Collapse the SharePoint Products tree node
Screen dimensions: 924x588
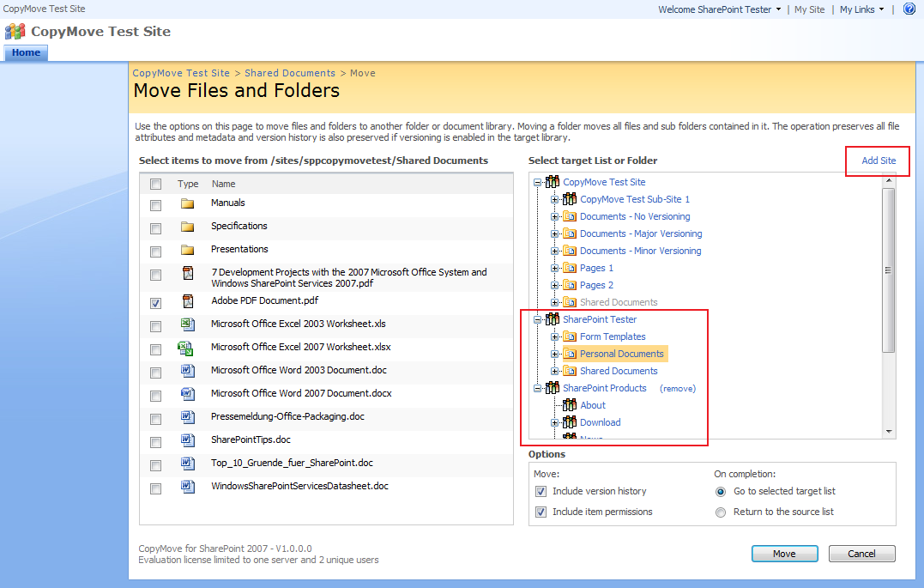click(x=537, y=388)
